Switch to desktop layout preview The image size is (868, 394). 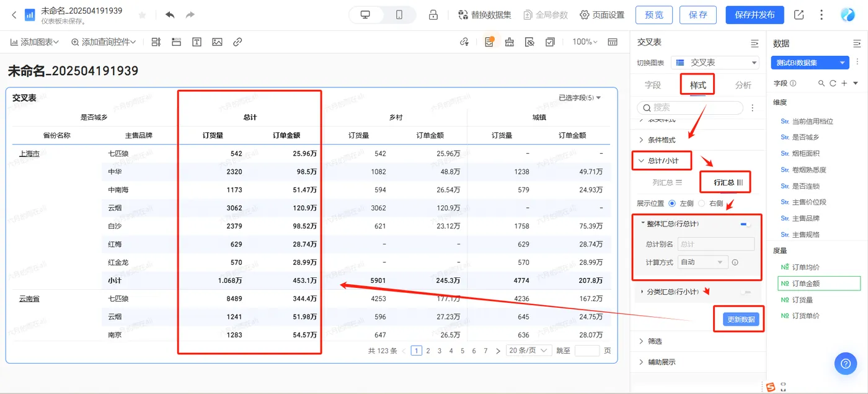pos(365,15)
